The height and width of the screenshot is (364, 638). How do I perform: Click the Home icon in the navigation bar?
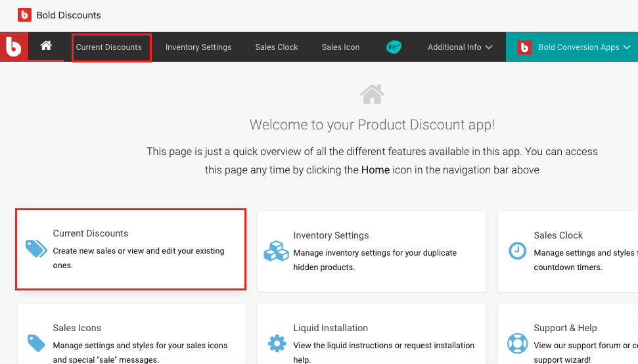point(46,45)
